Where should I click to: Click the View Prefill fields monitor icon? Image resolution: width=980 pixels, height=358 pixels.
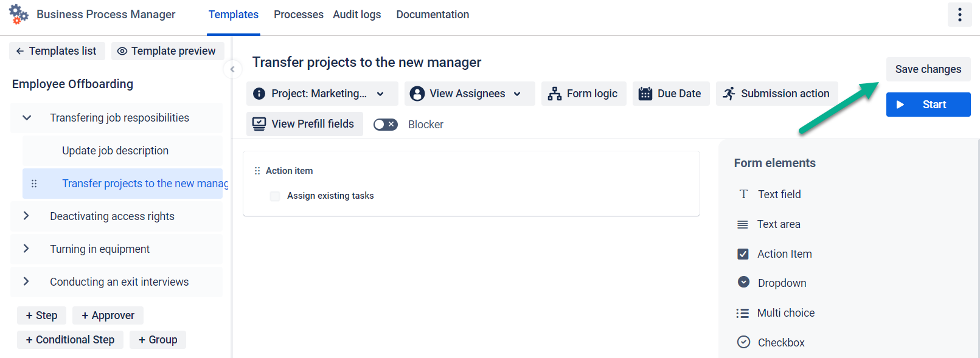(x=259, y=124)
